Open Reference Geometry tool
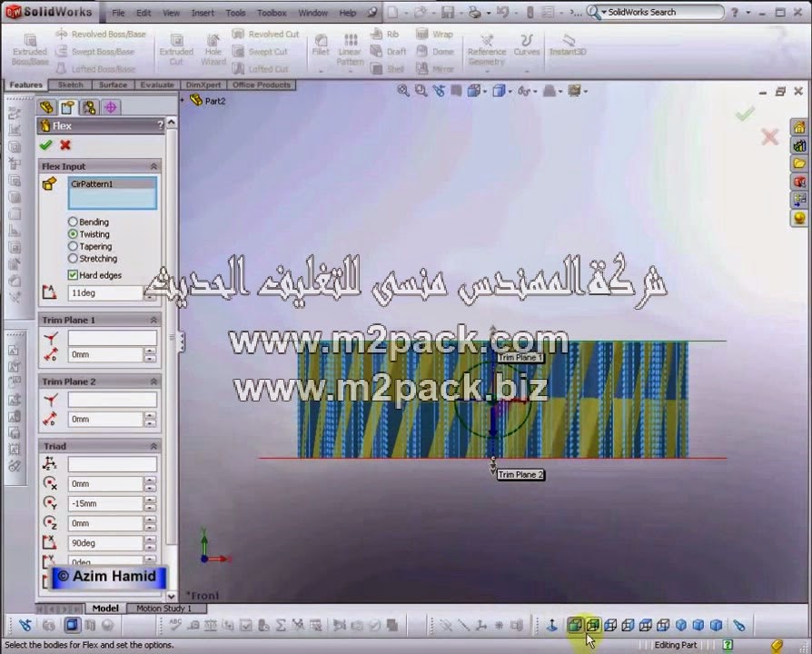The width and height of the screenshot is (812, 654). (x=486, y=50)
